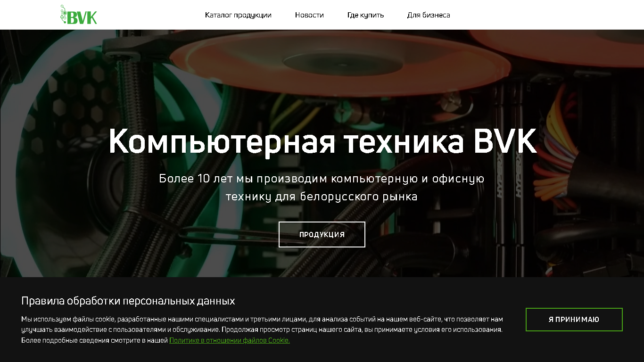This screenshot has width=644, height=362.
Task: Click the Правила обработки персональных данных heading
Action: [x=128, y=301]
